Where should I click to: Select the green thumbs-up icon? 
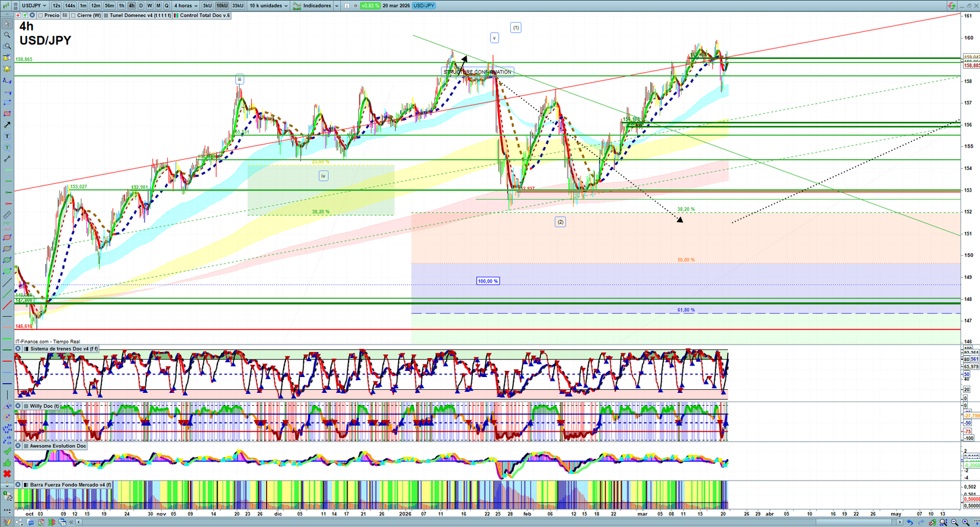[7, 463]
